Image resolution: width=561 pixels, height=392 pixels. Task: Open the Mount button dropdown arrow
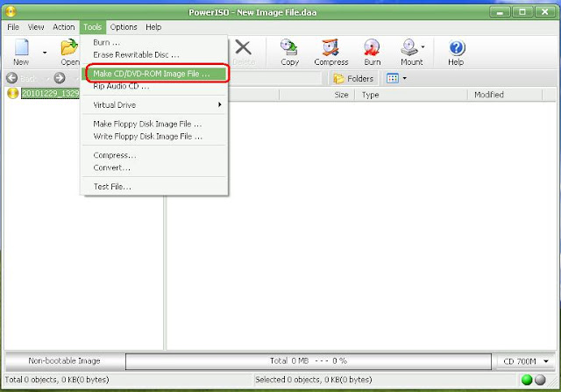click(423, 46)
